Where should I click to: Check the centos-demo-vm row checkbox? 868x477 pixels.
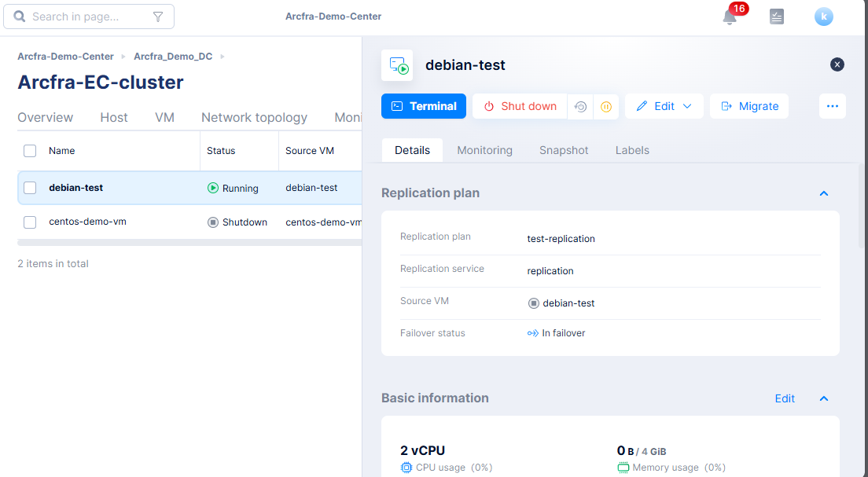(x=30, y=222)
